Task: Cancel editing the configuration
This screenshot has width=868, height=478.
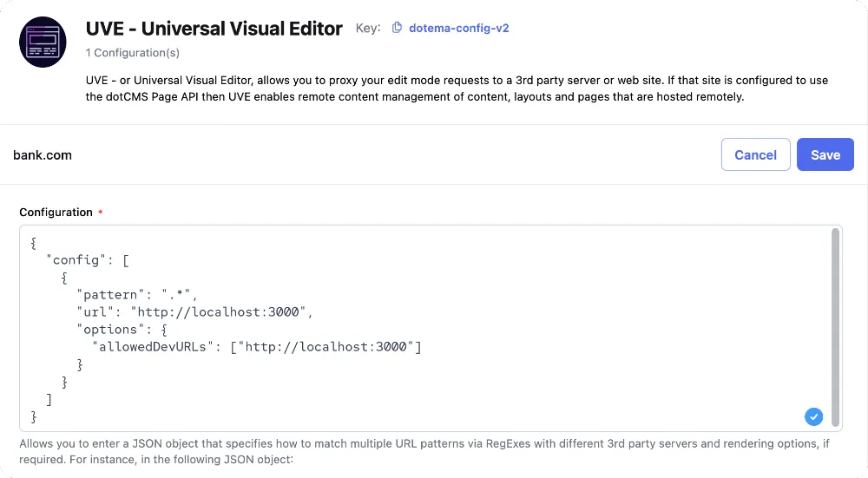Action: click(x=755, y=154)
